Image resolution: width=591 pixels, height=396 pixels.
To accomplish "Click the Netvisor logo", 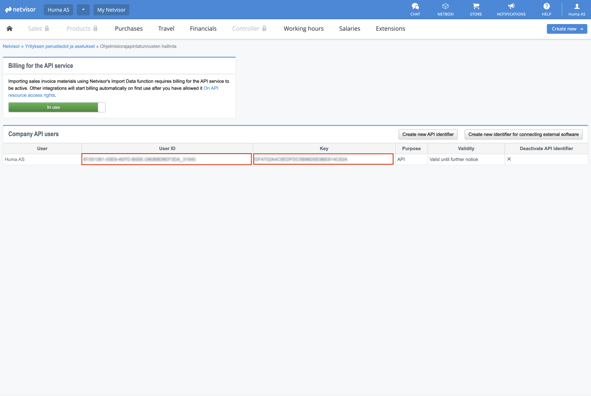I will point(20,9).
